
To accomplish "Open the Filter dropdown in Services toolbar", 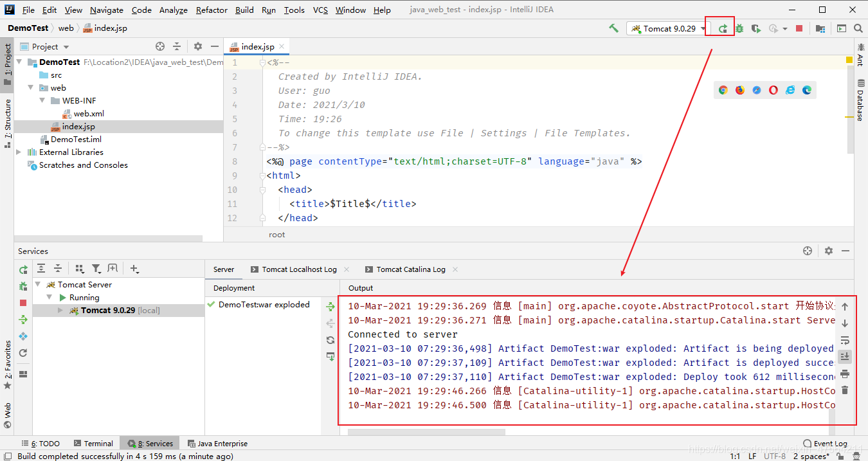I will point(96,269).
